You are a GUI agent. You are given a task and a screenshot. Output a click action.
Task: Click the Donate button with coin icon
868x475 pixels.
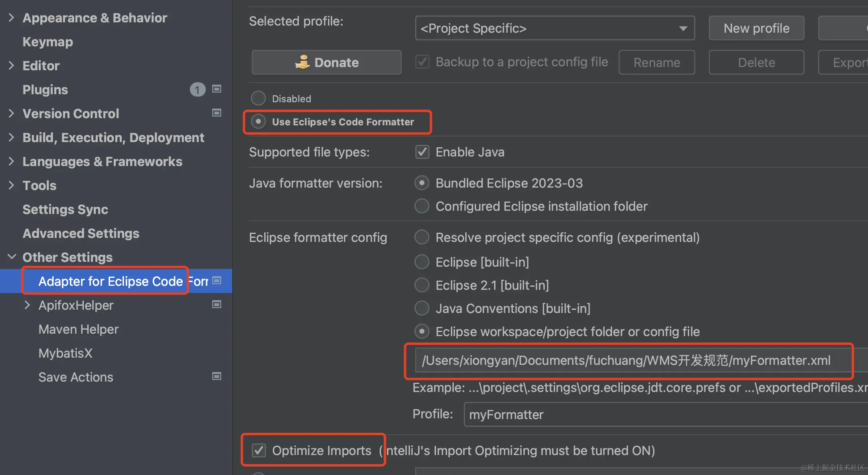(326, 62)
